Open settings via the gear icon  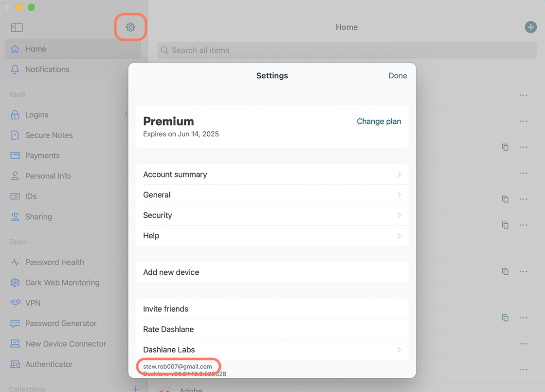[x=130, y=27]
